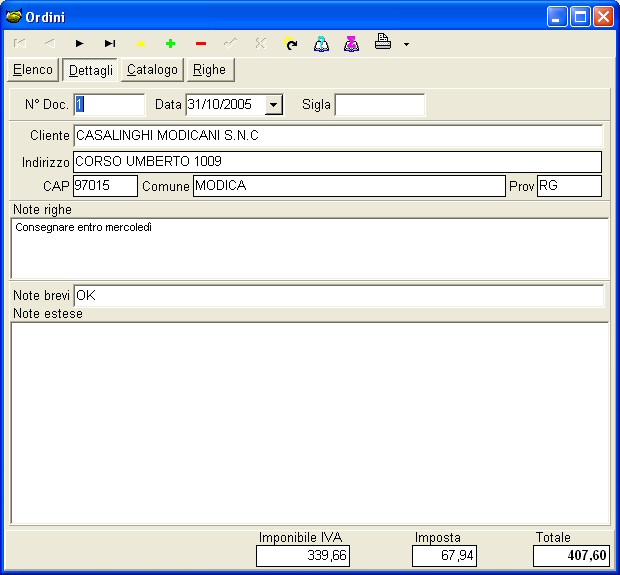Refresh data with the curved arrow icon
Screen dimensions: 620x575
pos(291,43)
